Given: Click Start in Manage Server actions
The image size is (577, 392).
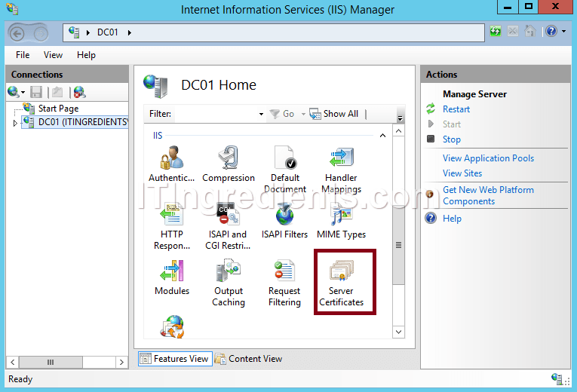Looking at the screenshot, I should [x=452, y=124].
